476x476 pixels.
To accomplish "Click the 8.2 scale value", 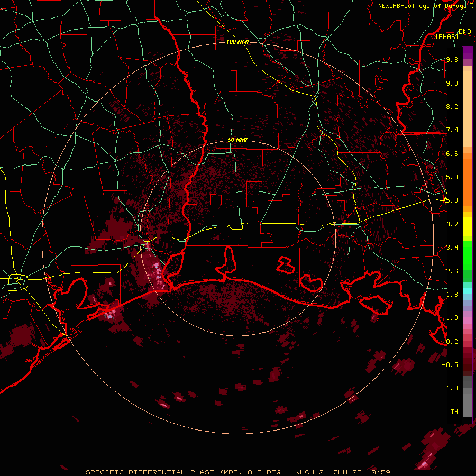I will [x=452, y=107].
